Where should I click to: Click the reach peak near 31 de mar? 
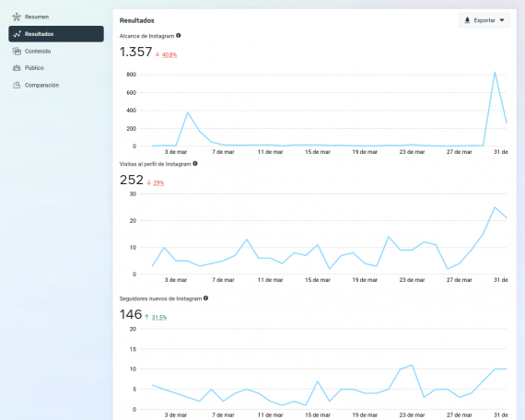tap(495, 72)
